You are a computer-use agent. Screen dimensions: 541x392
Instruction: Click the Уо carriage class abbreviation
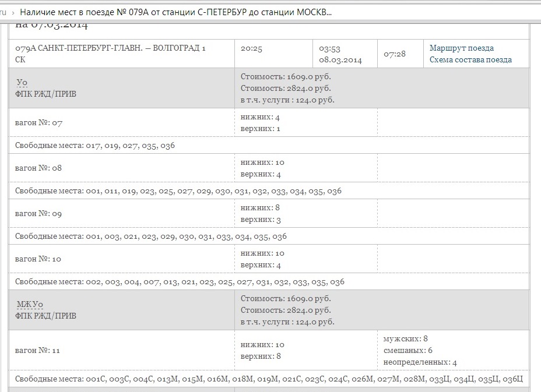pos(22,82)
